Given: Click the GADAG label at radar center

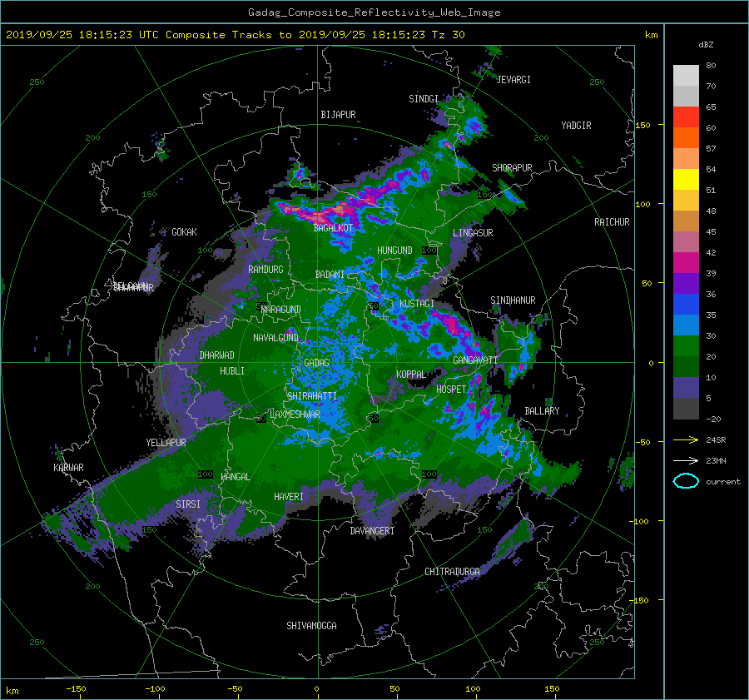Looking at the screenshot, I should click(x=317, y=363).
